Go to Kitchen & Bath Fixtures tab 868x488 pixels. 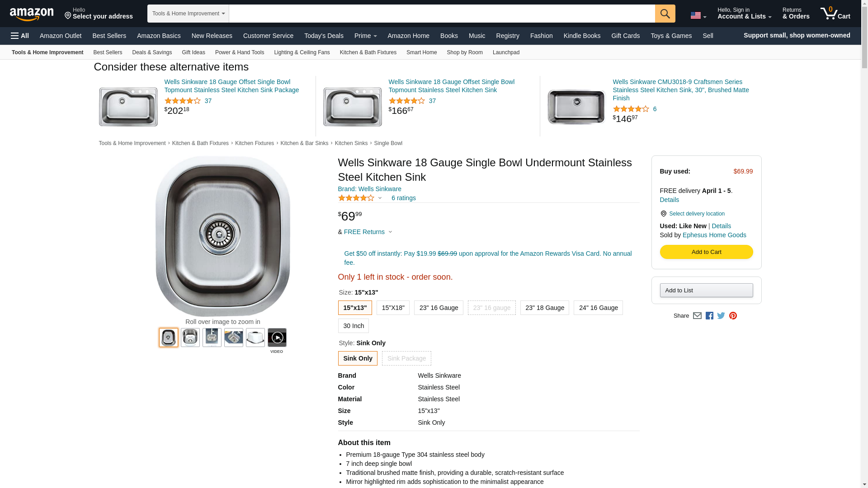click(x=368, y=52)
